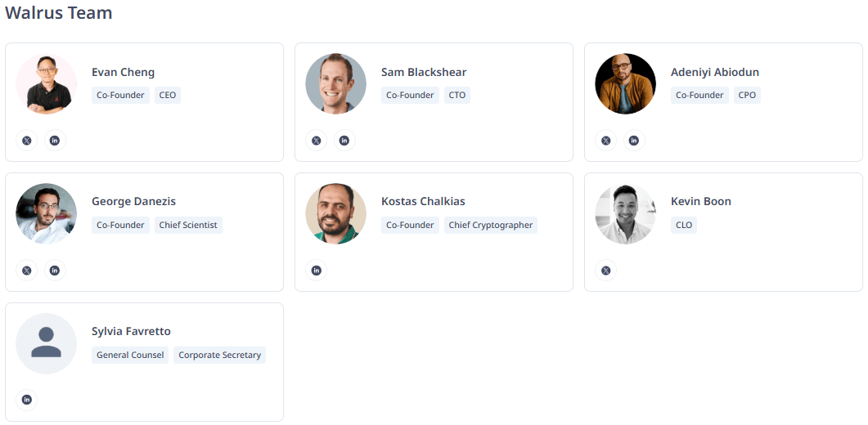
Task: Click Adeniyi Abiodun's LinkedIn icon
Action: 634,141
